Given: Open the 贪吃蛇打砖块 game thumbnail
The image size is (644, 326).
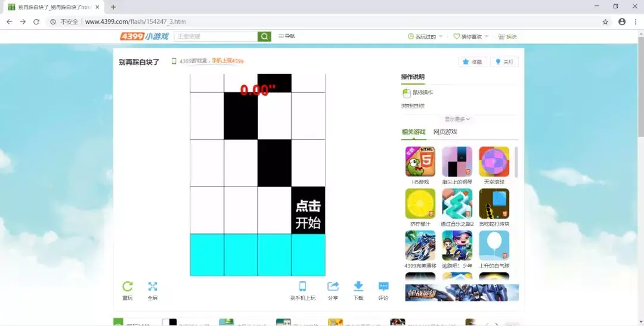Looking at the screenshot, I should (x=494, y=204).
